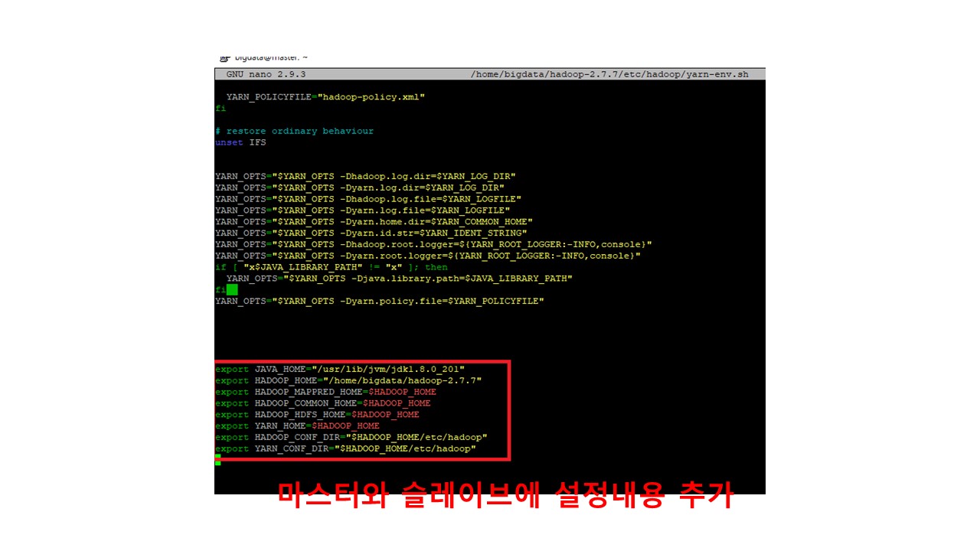
Task: Click the 'unset IFS' line
Action: (240, 142)
